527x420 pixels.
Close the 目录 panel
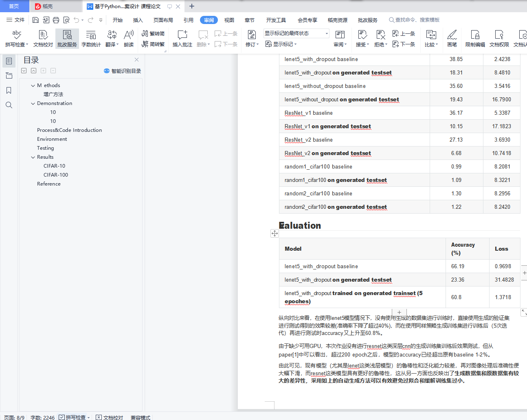(137, 60)
